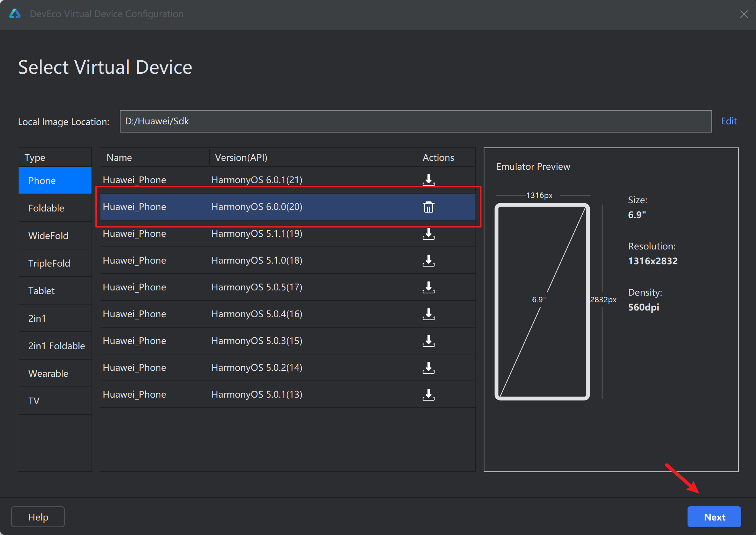Click the Edit link for image location
The height and width of the screenshot is (535, 756).
pos(728,121)
